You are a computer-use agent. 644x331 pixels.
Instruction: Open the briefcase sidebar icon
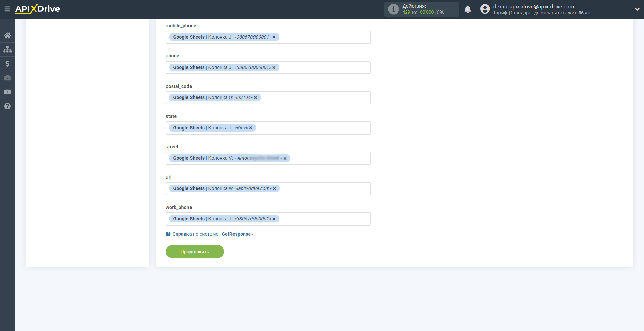point(7,78)
